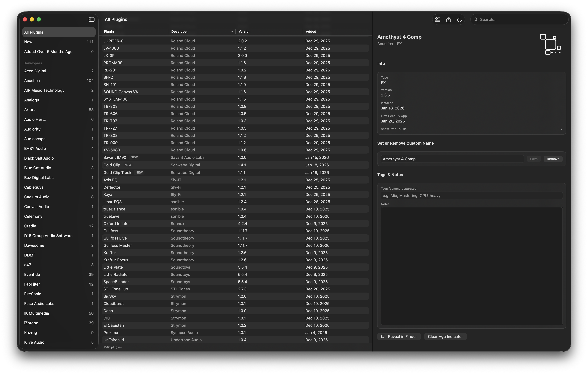588x374 pixels.
Task: Select Blue Cat Audio in sidebar
Action: pyautogui.click(x=59, y=168)
